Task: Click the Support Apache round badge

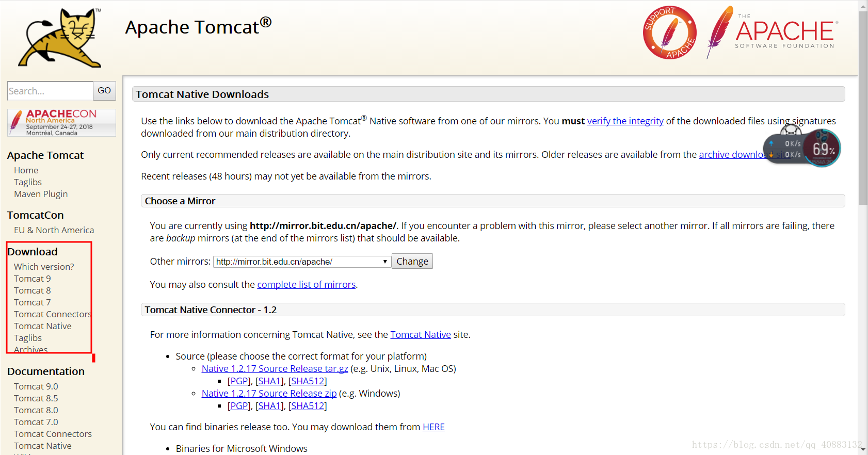Action: pyautogui.click(x=669, y=32)
